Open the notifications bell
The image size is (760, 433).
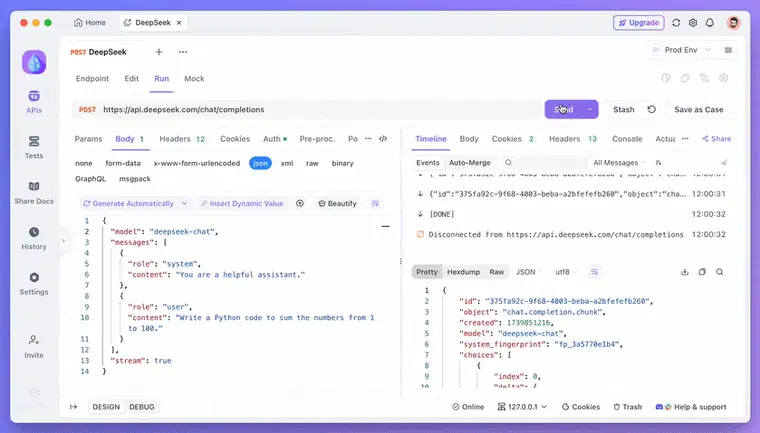710,23
